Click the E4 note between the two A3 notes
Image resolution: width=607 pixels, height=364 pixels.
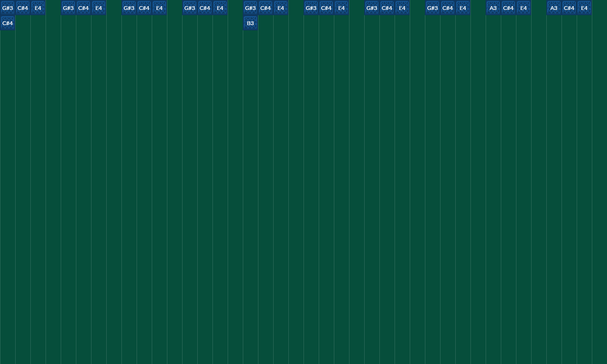524,8
